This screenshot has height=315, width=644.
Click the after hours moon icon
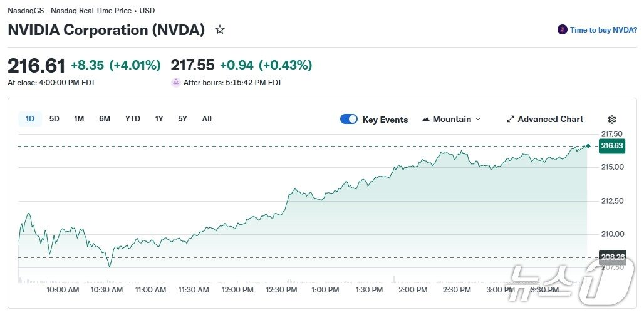pyautogui.click(x=176, y=82)
